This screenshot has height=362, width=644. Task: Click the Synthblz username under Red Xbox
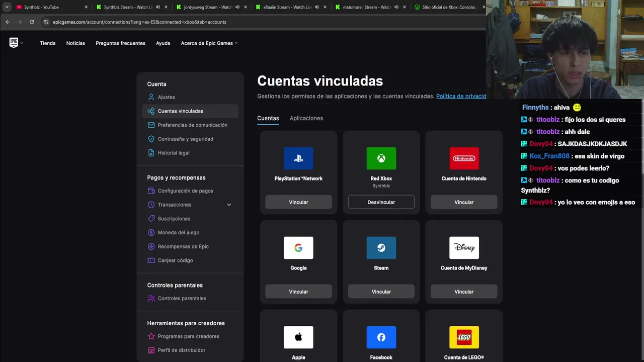(x=381, y=186)
